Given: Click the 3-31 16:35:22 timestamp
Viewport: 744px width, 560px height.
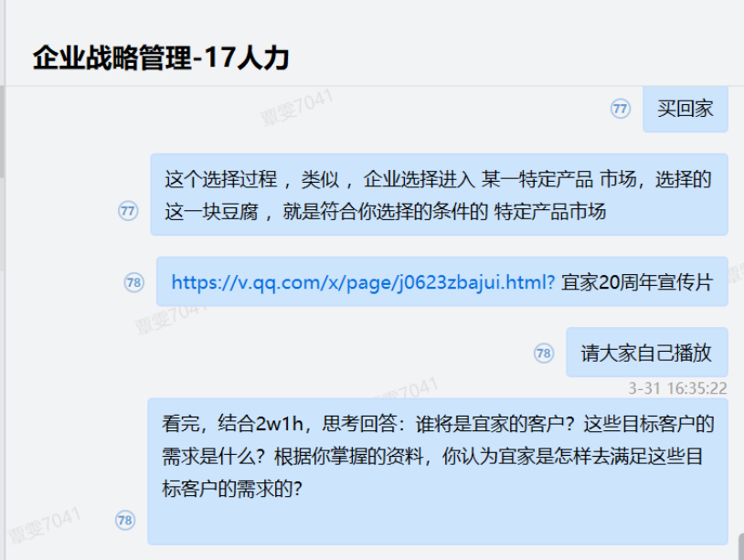Looking at the screenshot, I should pos(677,388).
